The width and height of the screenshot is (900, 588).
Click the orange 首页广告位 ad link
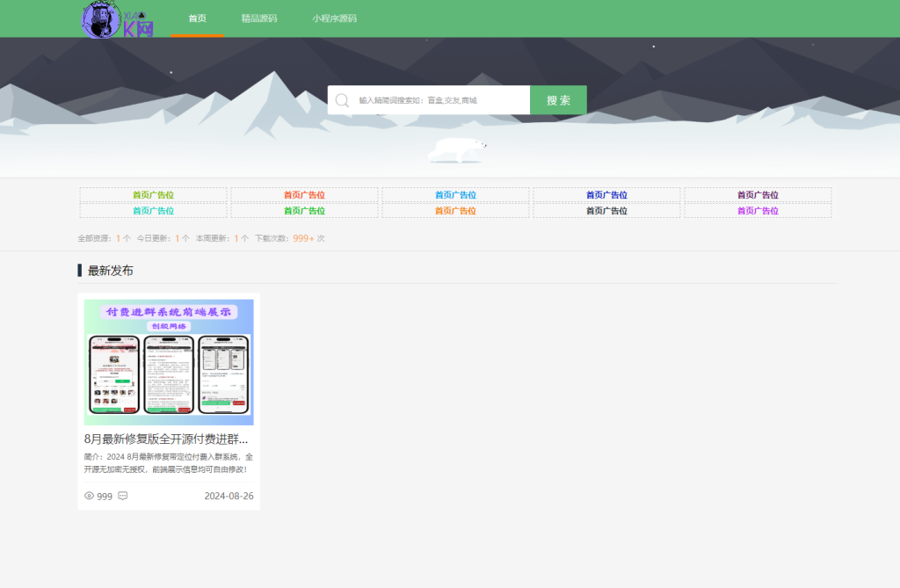point(455,211)
